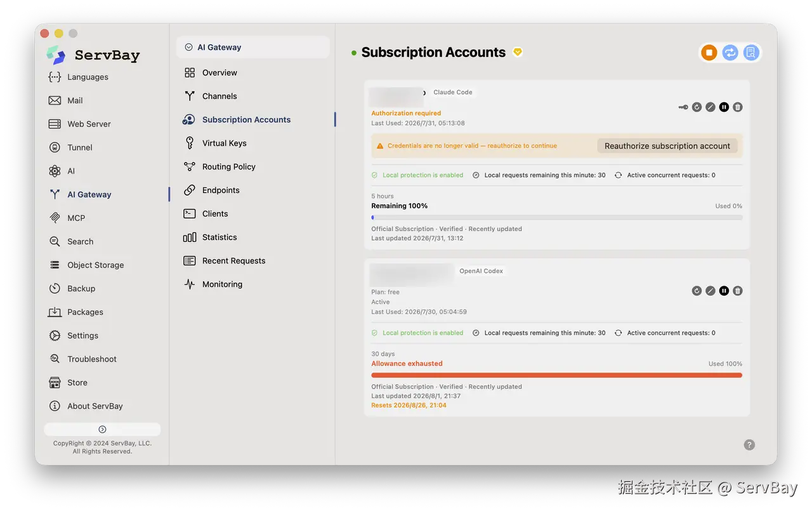Screen dimensions: 812x511
Task: Select Tunnel in sidebar
Action: pyautogui.click(x=80, y=147)
